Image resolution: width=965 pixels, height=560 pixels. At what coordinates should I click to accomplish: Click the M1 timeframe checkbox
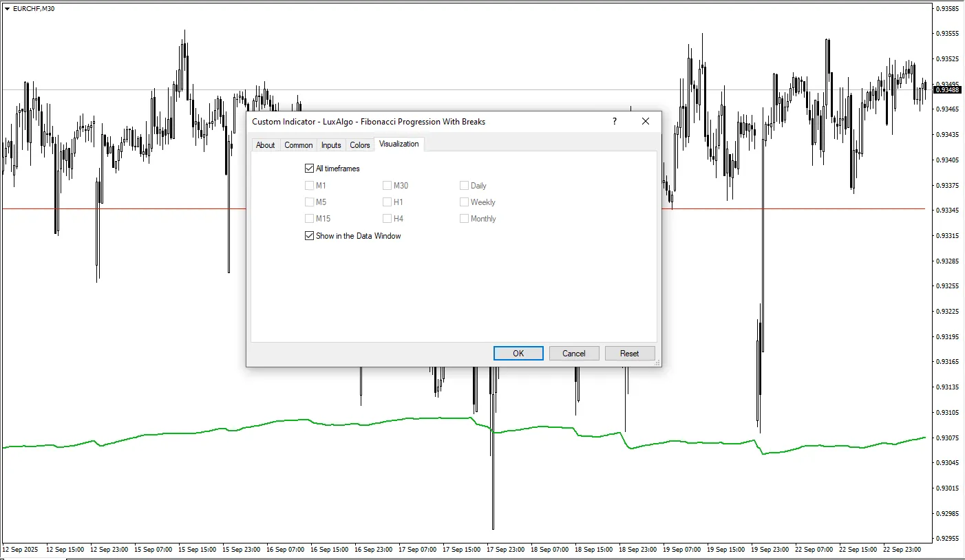310,185
